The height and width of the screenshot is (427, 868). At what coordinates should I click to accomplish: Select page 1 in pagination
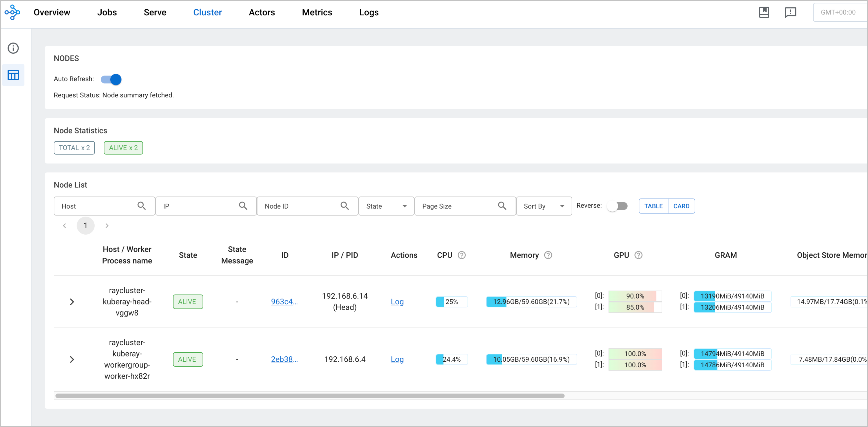click(x=85, y=225)
